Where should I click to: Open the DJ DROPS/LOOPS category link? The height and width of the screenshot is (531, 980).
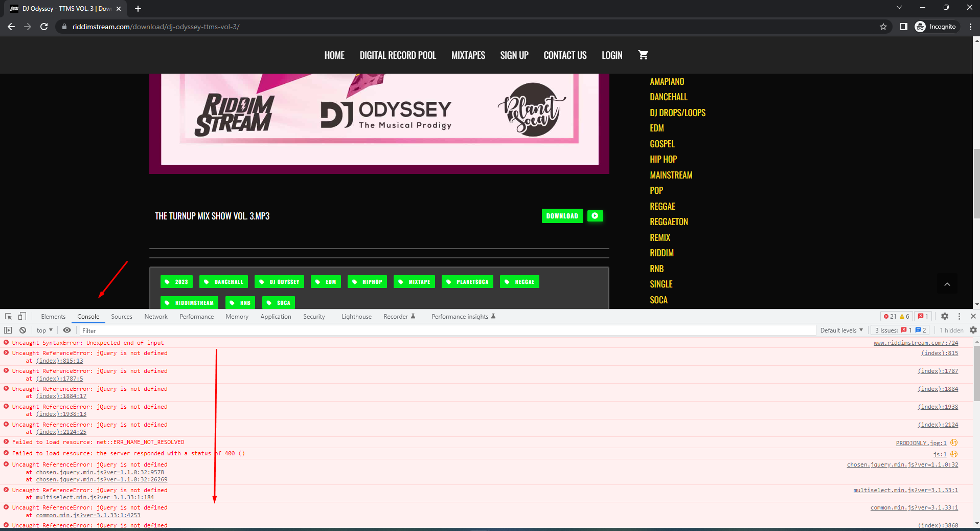[x=677, y=113]
